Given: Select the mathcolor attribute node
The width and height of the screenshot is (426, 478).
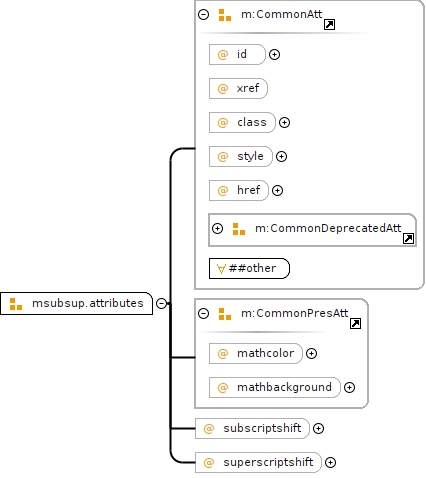Looking at the screenshot, I should coord(256,353).
